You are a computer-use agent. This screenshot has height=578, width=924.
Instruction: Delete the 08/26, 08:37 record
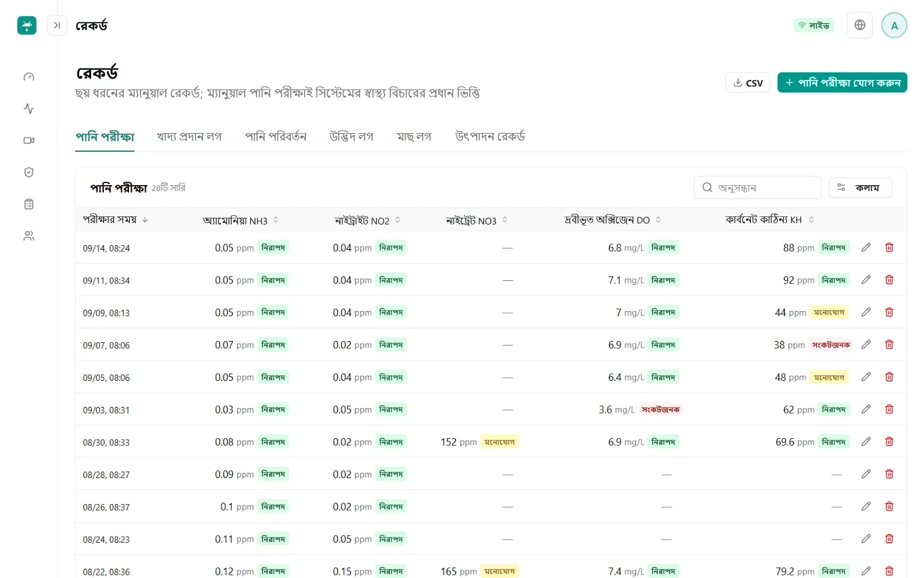[889, 507]
